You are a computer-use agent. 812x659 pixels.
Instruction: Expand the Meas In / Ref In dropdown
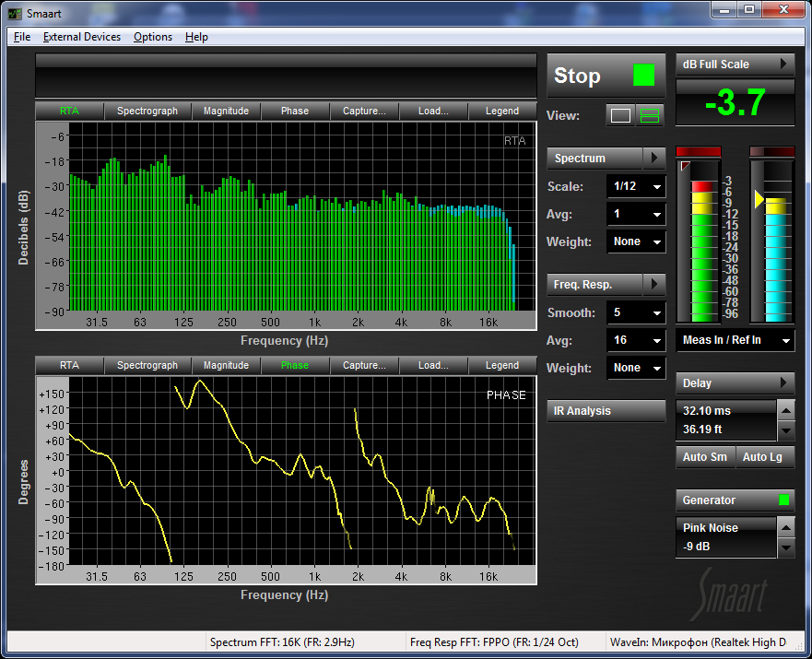(735, 341)
